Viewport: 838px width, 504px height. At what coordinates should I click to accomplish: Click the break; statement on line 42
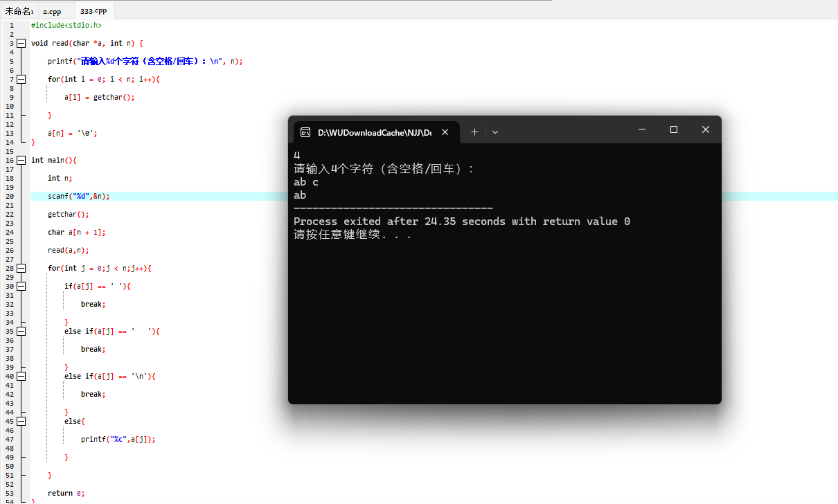tap(93, 394)
